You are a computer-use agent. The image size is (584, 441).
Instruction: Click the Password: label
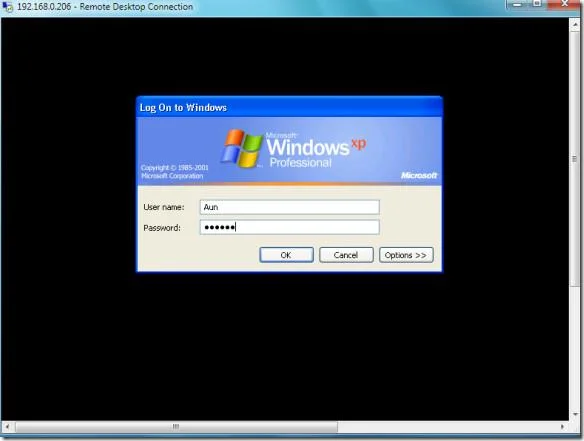click(x=162, y=228)
